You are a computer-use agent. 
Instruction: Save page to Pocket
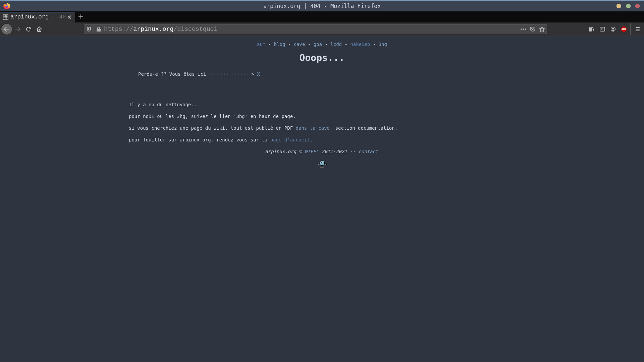click(533, 29)
